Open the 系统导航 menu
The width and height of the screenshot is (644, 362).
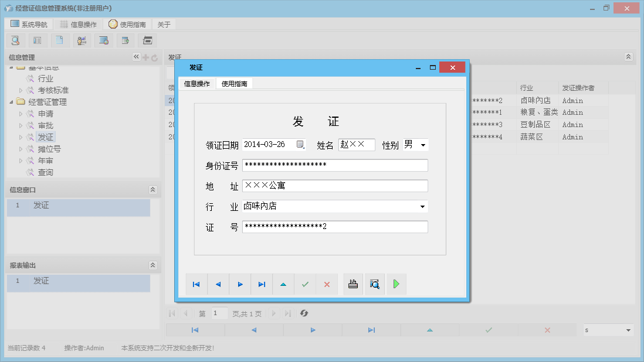(28, 24)
